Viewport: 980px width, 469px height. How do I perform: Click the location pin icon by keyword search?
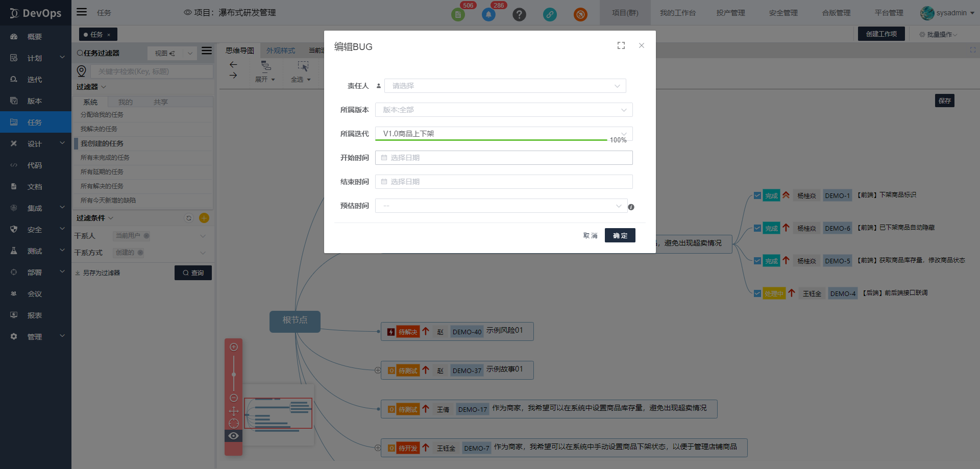[x=81, y=71]
